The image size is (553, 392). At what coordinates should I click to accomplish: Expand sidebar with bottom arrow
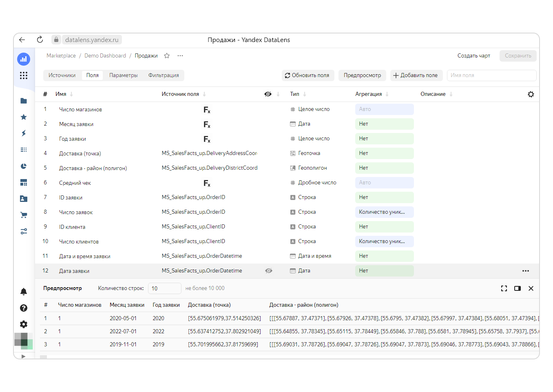pos(23,356)
